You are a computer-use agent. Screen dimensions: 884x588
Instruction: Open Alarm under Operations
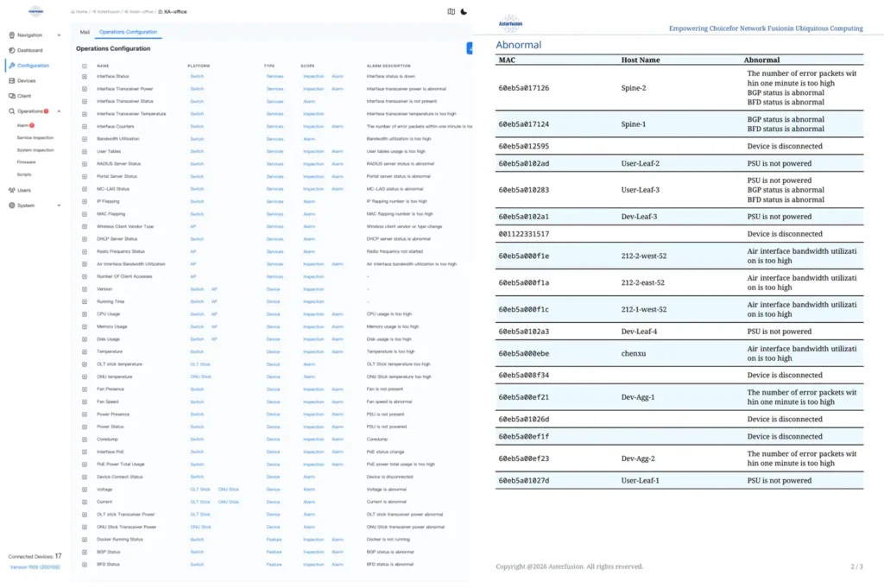[x=24, y=125]
